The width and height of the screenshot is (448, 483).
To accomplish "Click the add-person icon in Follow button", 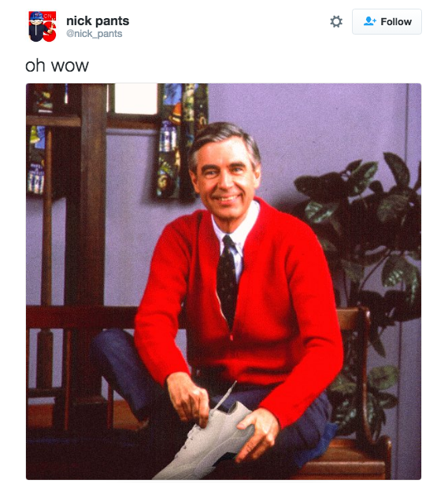I will pyautogui.click(x=370, y=21).
